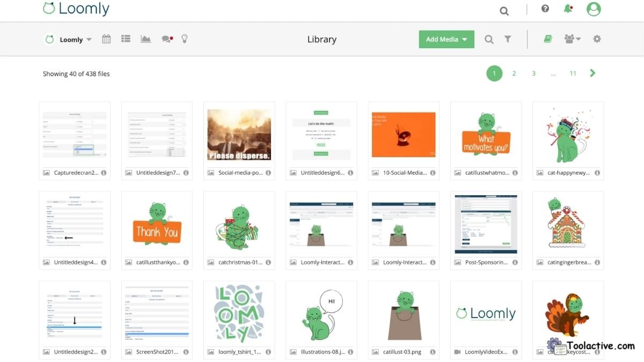Open Settings with the gear icon
The height and width of the screenshot is (362, 644).
tap(597, 39)
